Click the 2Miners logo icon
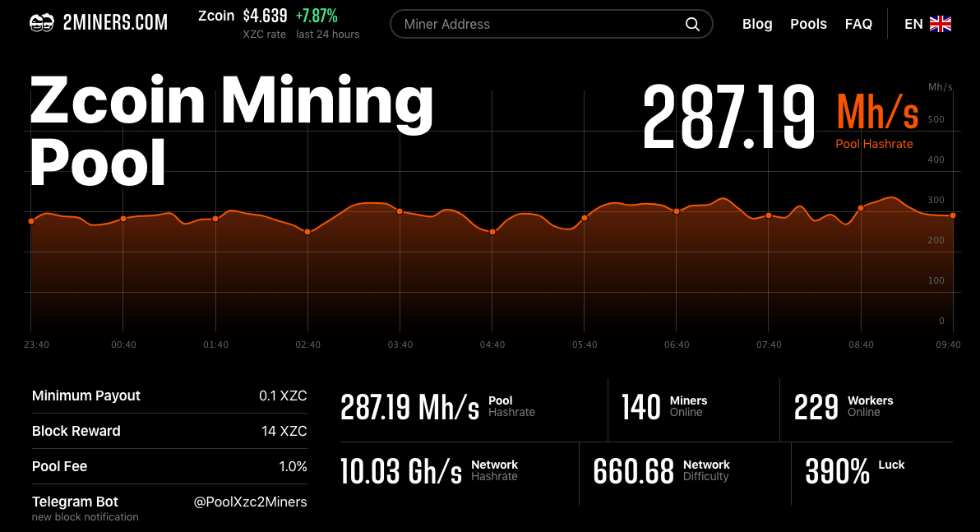The height and width of the screenshot is (532, 980). (x=42, y=23)
